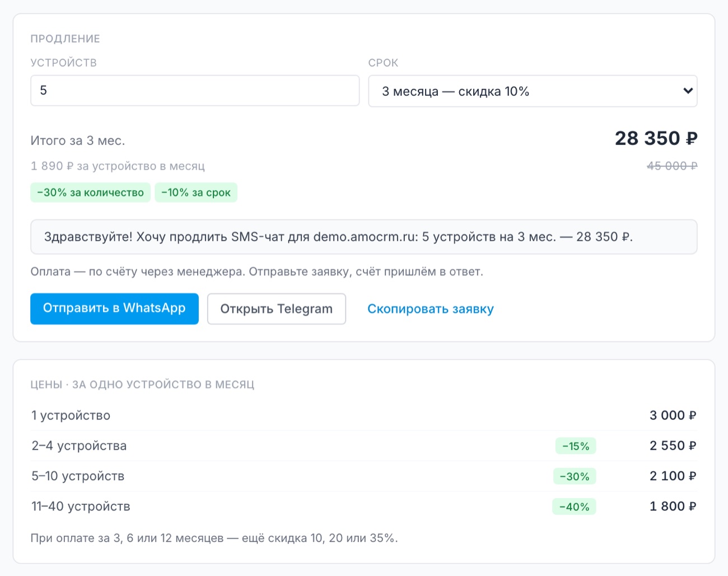
Task: Click the −40% discount badge
Action: coord(575,507)
